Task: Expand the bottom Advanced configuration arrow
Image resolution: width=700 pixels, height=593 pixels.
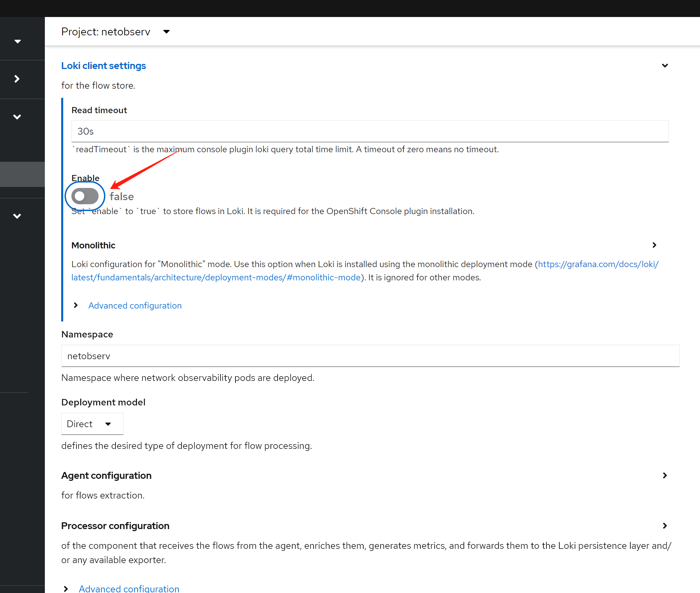Action: tap(66, 589)
